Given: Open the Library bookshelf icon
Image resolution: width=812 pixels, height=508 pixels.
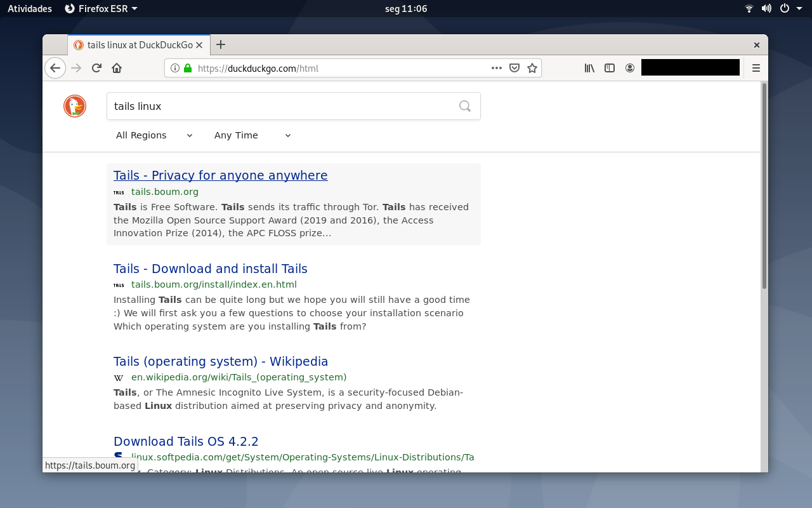Looking at the screenshot, I should click(589, 68).
